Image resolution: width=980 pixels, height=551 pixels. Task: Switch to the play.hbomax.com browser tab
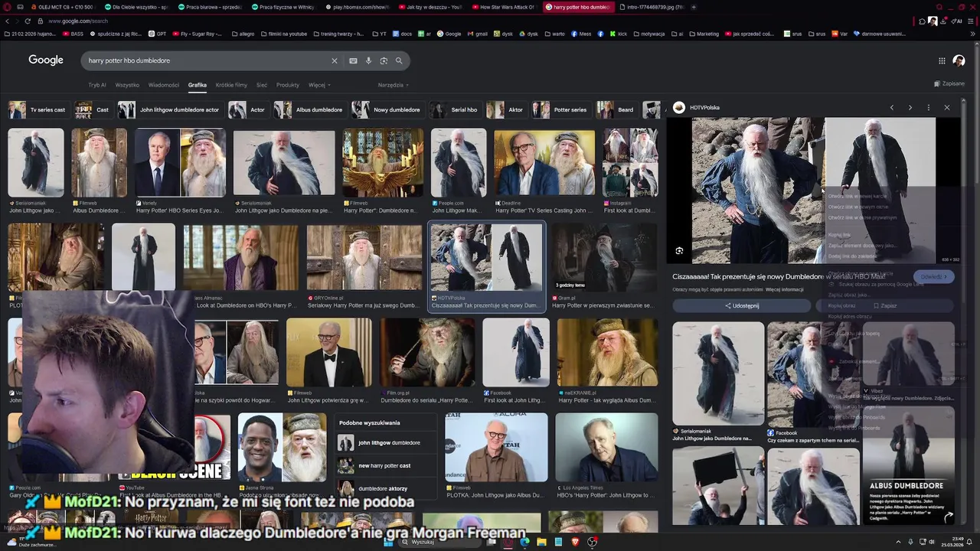click(x=358, y=7)
